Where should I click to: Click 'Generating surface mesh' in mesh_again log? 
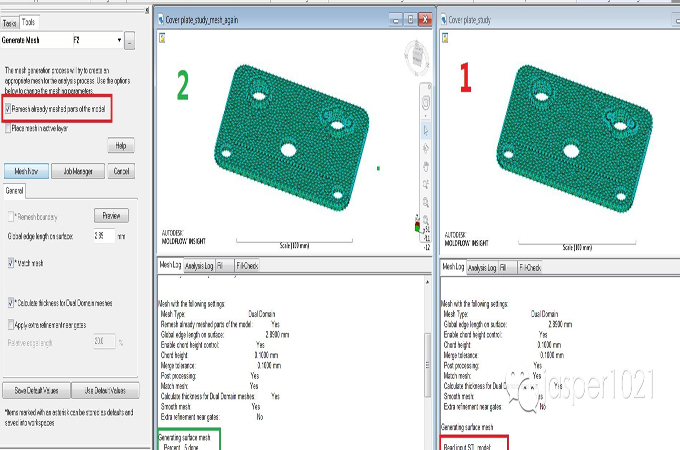(x=184, y=437)
